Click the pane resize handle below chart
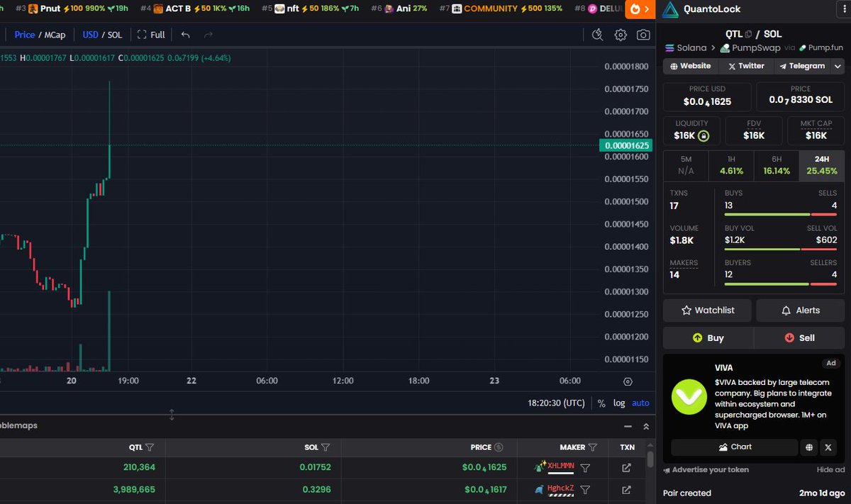The height and width of the screenshot is (504, 851). click(x=172, y=415)
